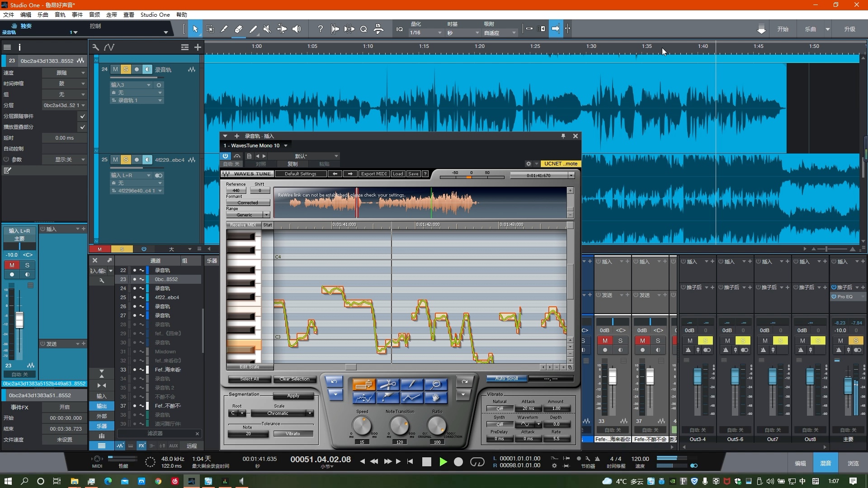Click the Waves Tune Load button

pyautogui.click(x=398, y=174)
